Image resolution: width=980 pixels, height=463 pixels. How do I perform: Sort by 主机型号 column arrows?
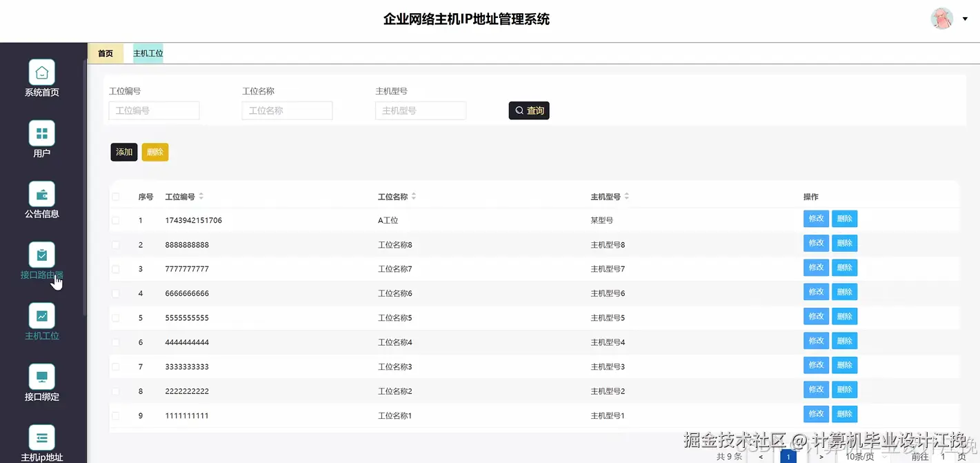click(x=627, y=197)
